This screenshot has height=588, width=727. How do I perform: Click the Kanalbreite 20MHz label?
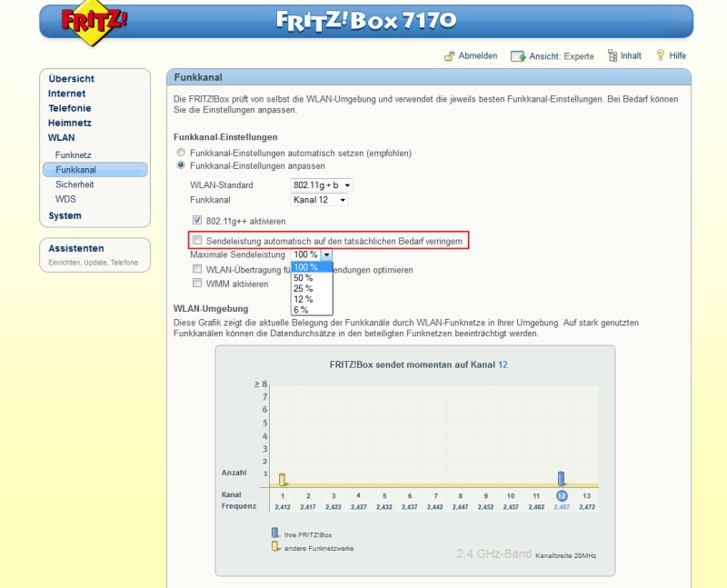click(x=565, y=555)
